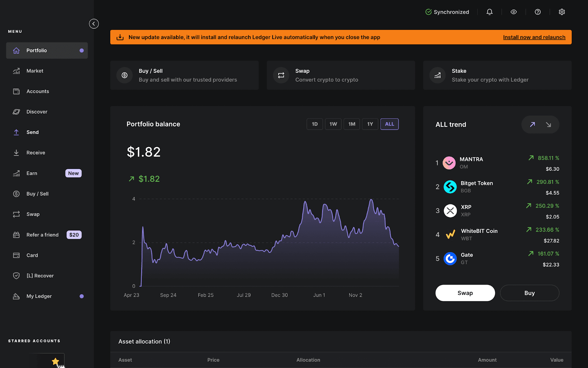Select the upward trend arrow in ALL trend
Viewport: 588px width, 368px height.
tap(532, 124)
